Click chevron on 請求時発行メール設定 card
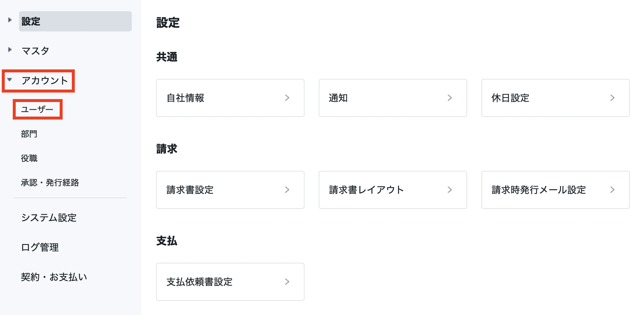 coord(612,190)
